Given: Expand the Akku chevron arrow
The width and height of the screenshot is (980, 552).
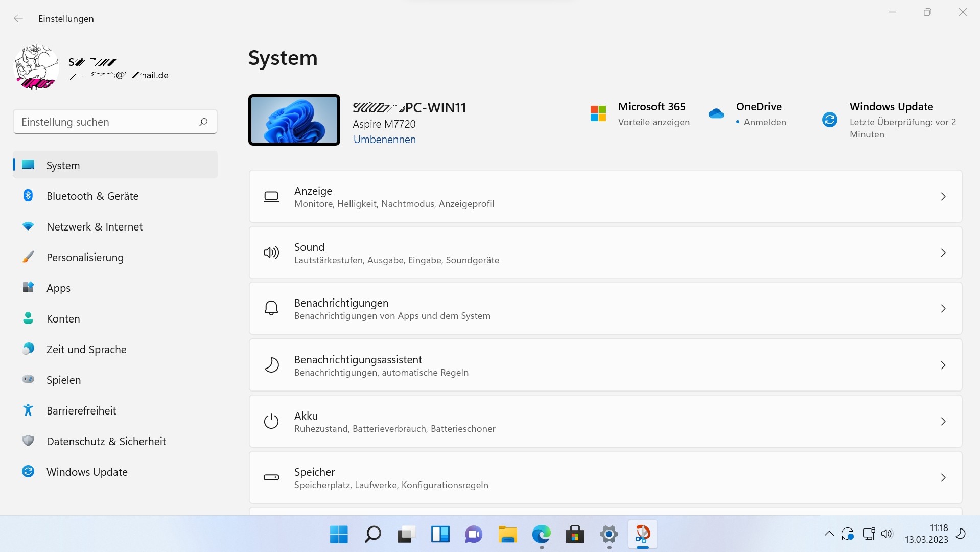Looking at the screenshot, I should pos(943,421).
